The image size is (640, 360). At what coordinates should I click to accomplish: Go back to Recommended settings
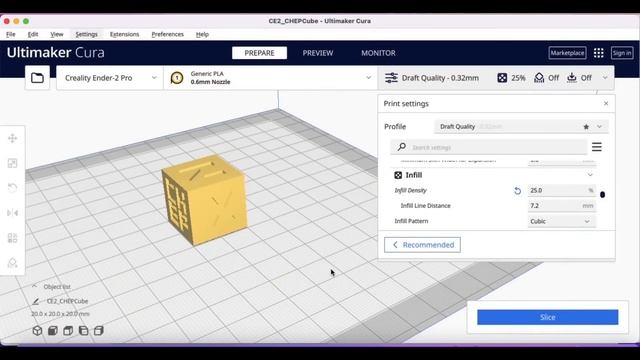422,245
